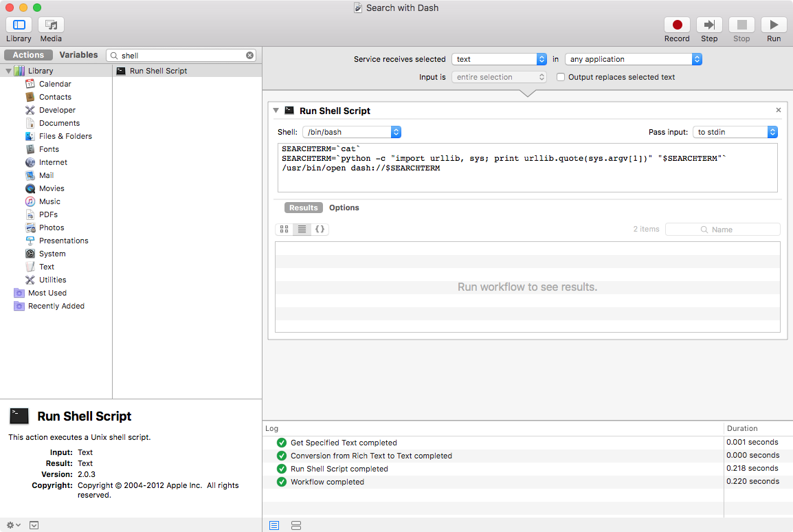Switch results to icon grid view

284,230
